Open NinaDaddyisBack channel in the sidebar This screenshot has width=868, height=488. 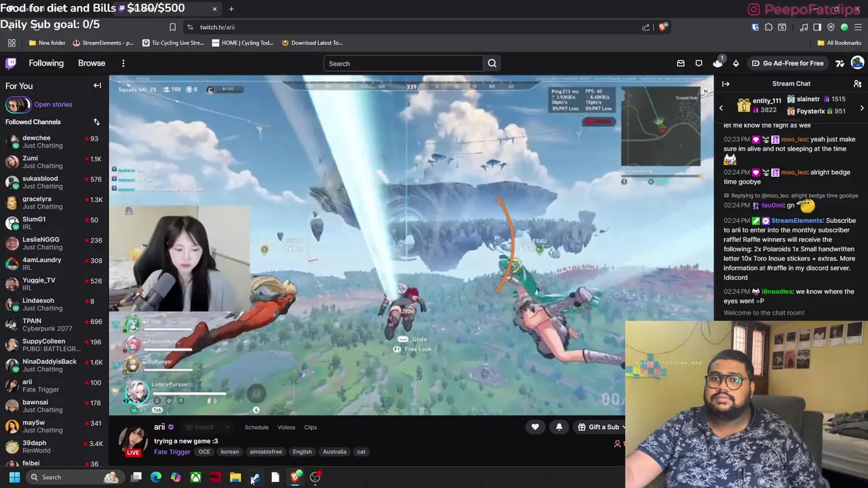(x=54, y=365)
